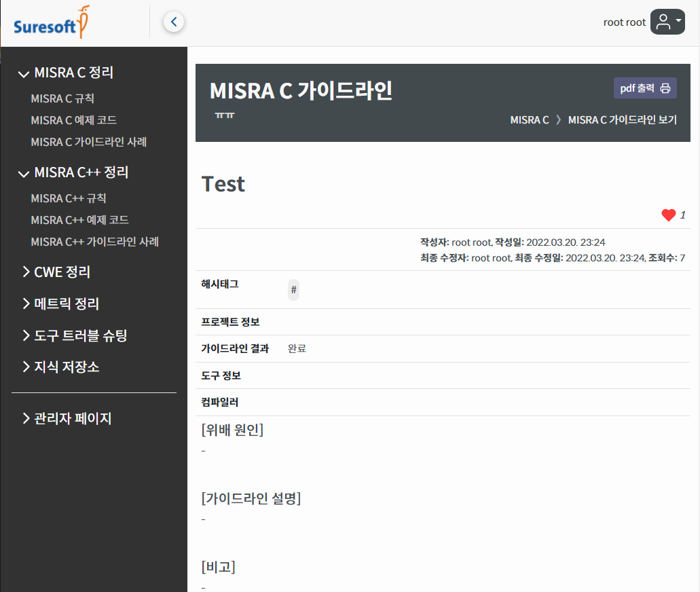Expand the 관리자 페이지 menu

tap(67, 418)
